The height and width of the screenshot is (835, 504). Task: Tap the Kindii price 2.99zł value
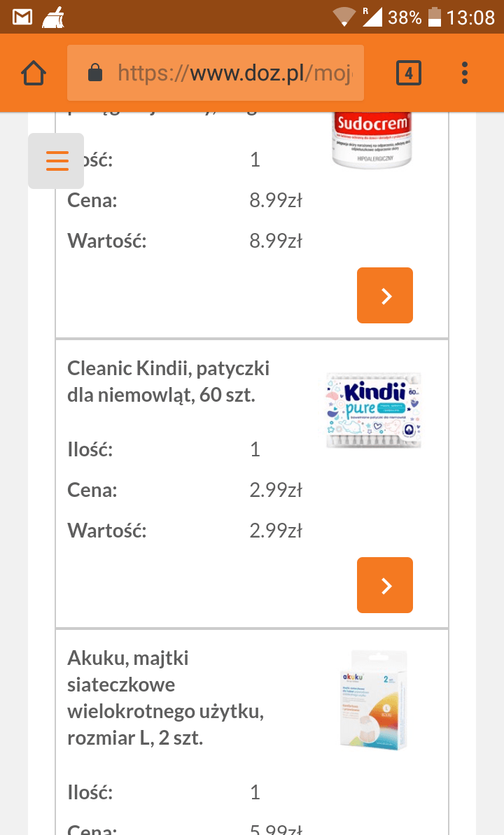coord(276,490)
